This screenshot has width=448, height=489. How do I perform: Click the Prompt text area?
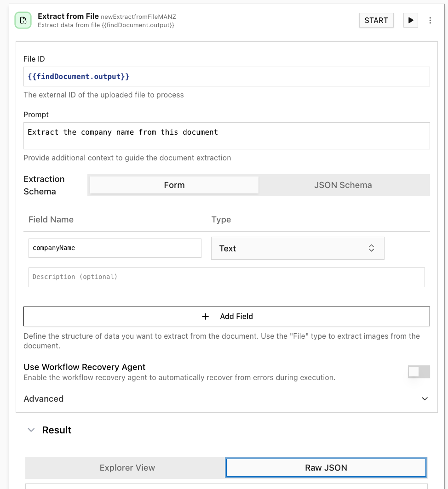[226, 135]
